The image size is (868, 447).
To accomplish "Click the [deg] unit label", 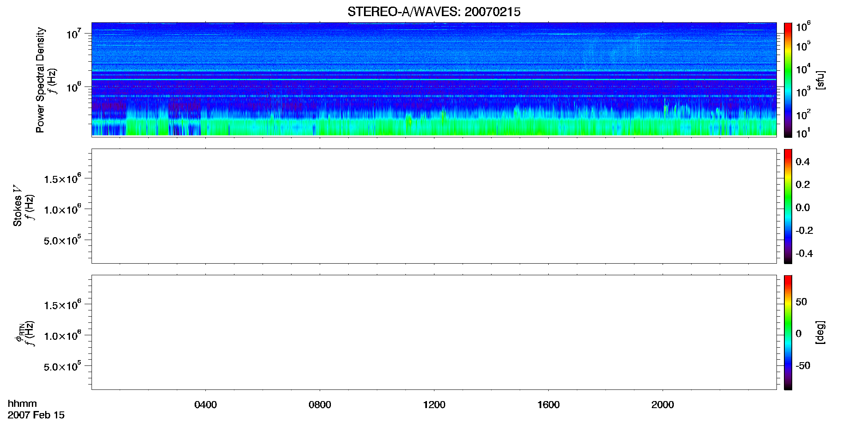I will [x=820, y=332].
